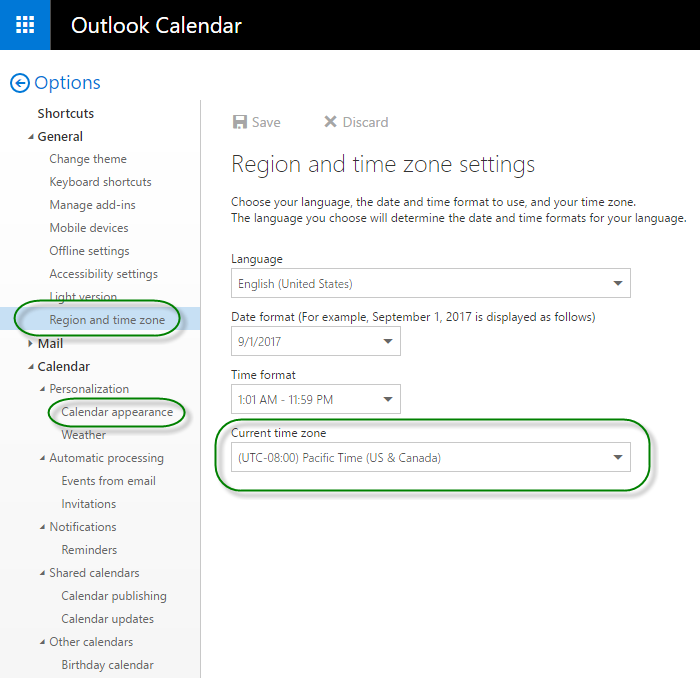Screen dimensions: 700x678
Task: Open the Date format dropdown
Action: click(x=316, y=341)
